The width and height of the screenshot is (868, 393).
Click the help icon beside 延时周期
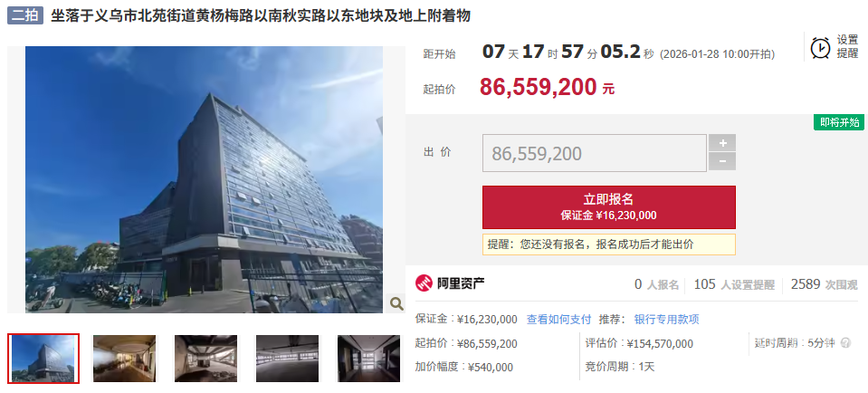point(845,342)
